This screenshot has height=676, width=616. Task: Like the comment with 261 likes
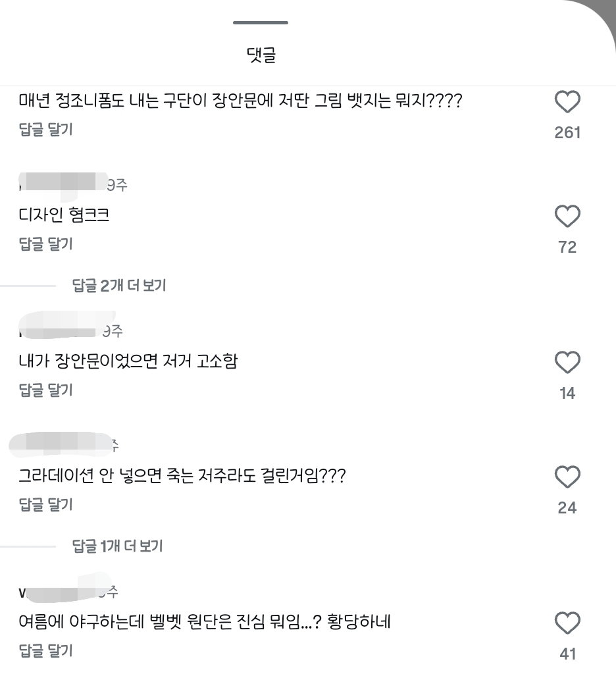point(567,102)
